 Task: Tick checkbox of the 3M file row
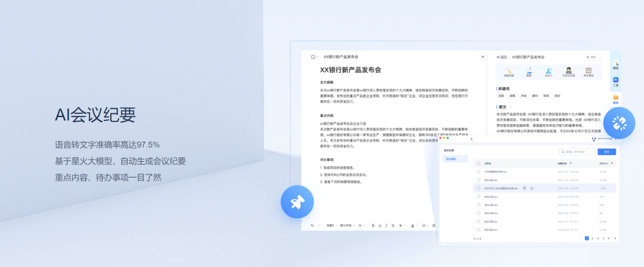(479, 213)
